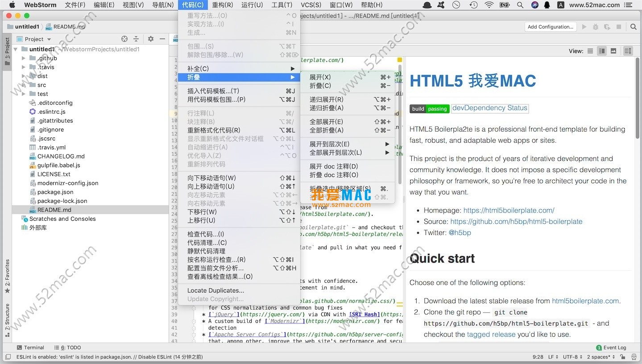Open Siri from the menu bar

pos(534,5)
